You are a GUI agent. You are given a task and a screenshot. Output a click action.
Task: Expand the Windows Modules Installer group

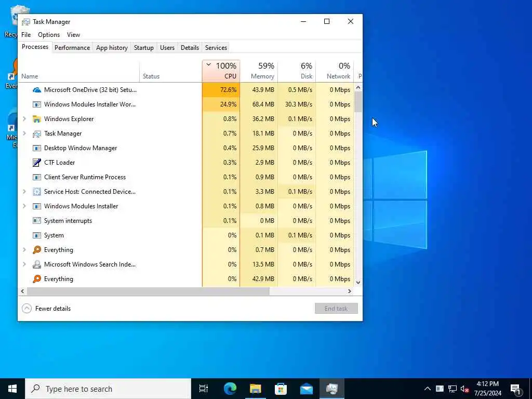click(24, 206)
